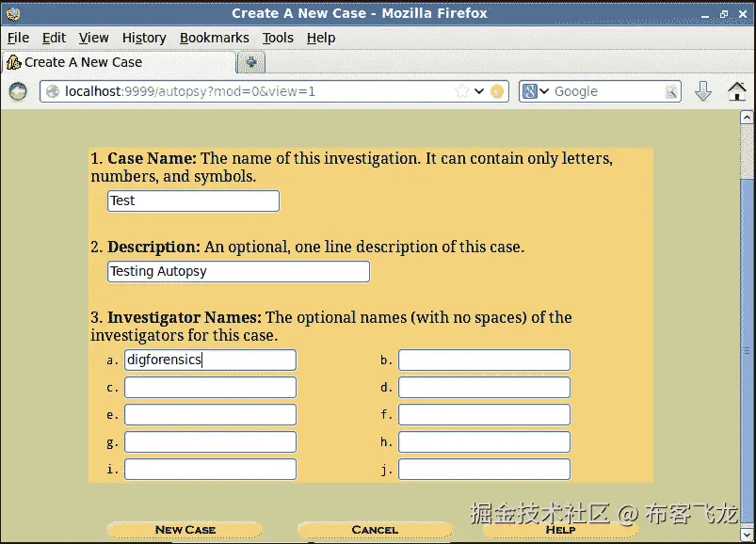Maximize the Firefox window
This screenshot has width=756, height=544.
point(724,14)
